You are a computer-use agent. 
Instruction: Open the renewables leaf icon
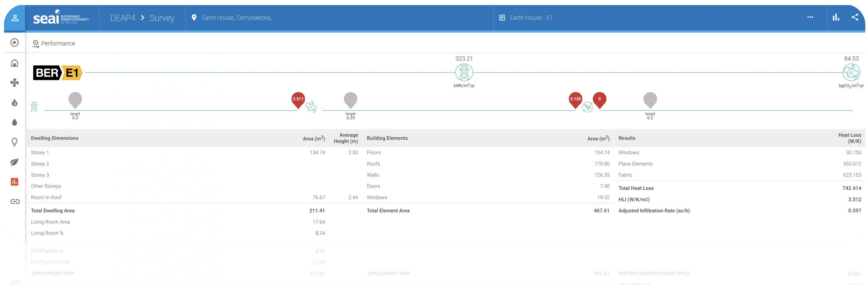tap(15, 162)
